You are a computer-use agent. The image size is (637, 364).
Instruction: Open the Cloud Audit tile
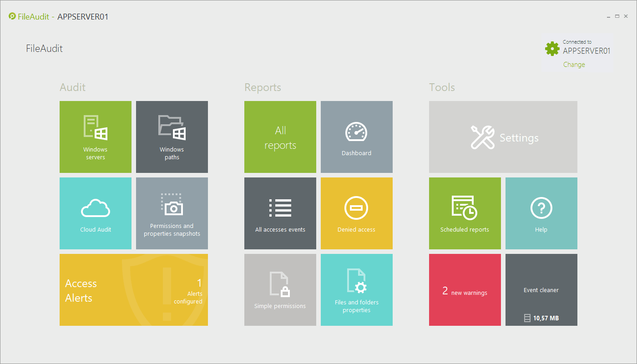96,213
